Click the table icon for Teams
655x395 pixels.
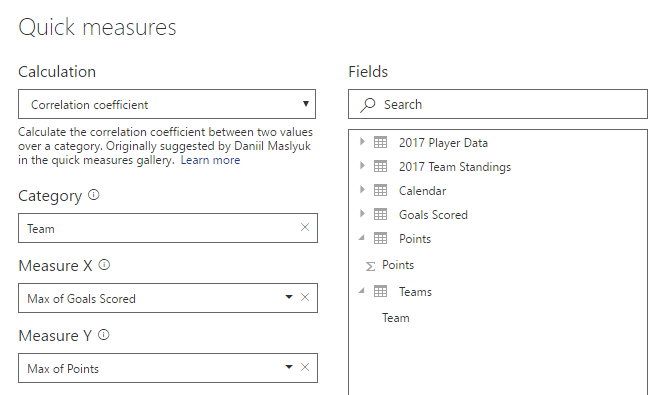click(x=380, y=291)
